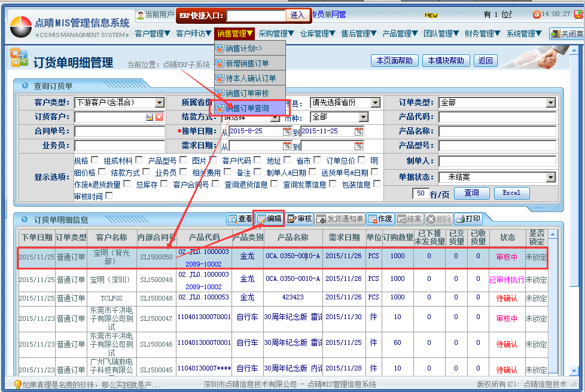
Task: Expand the 客户类型 dropdown
Action: coord(159,103)
